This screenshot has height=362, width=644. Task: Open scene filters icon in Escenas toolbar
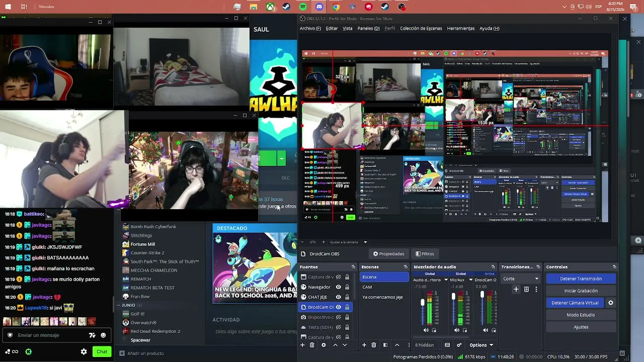(x=385, y=345)
